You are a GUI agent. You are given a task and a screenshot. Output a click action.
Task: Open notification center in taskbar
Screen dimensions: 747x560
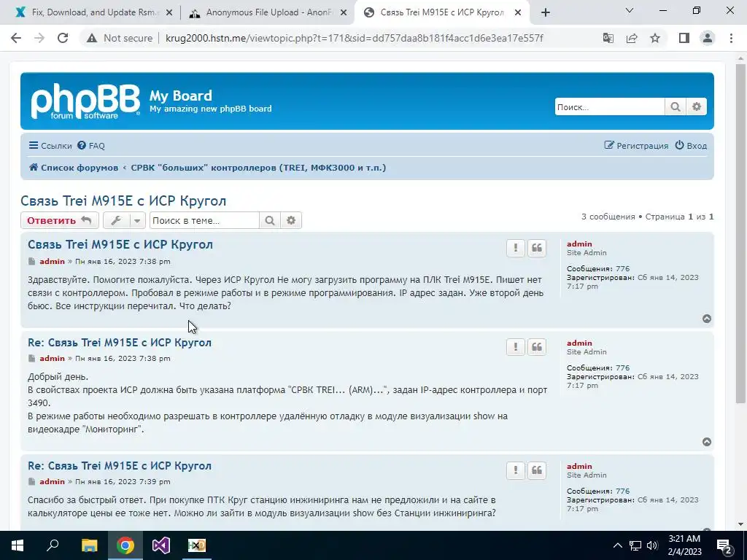click(x=724, y=545)
